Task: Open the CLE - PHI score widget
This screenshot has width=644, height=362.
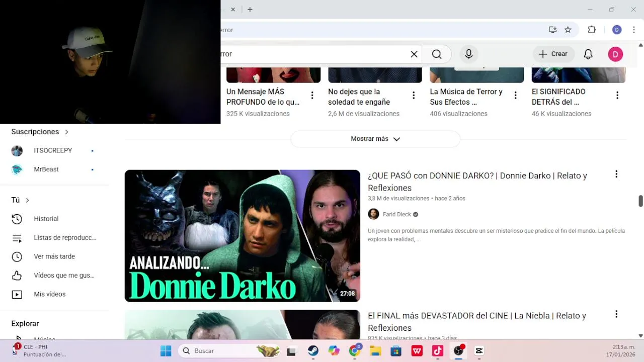Action: 39,351
